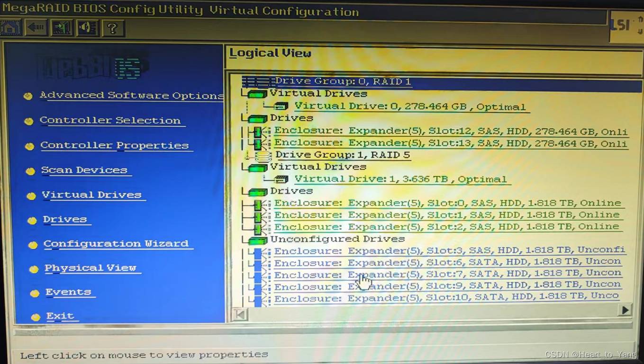Click the green folder icon beside Unconfigured Drives
This screenshot has height=364, width=644.
point(258,240)
